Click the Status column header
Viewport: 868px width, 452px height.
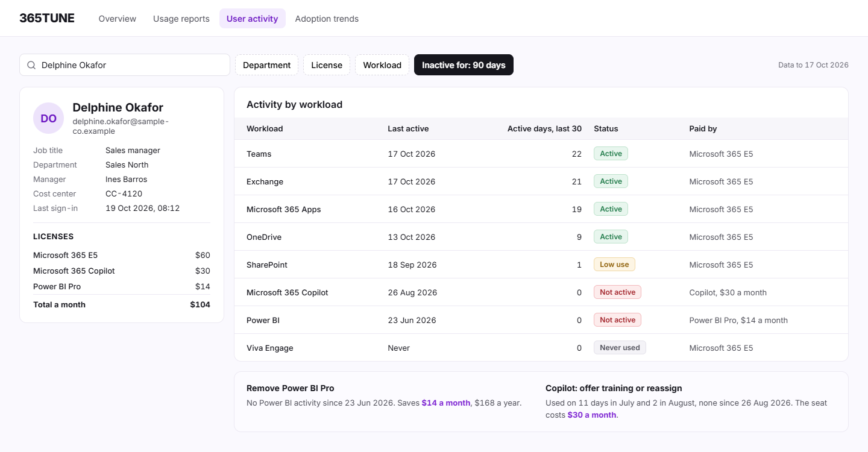pos(606,129)
